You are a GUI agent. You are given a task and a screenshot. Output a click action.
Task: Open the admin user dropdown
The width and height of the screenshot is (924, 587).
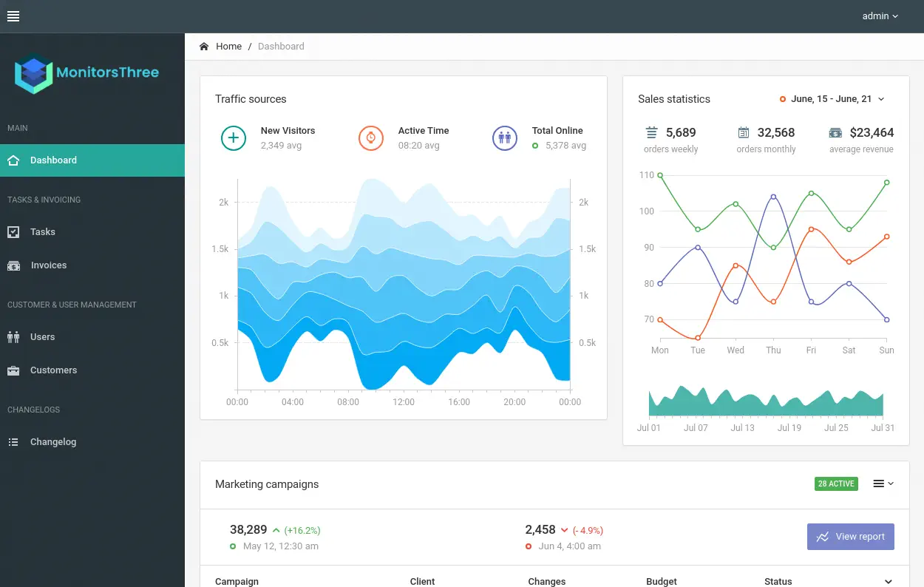coord(880,16)
